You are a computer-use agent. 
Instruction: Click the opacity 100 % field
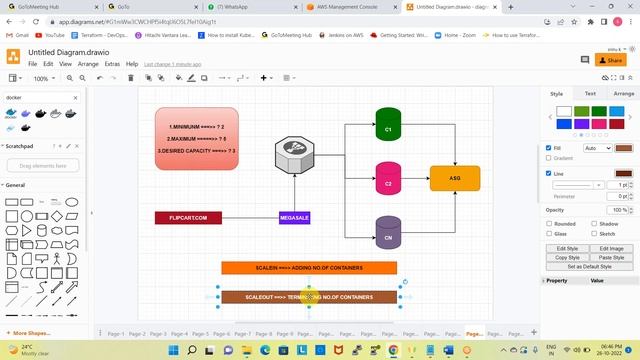point(618,210)
